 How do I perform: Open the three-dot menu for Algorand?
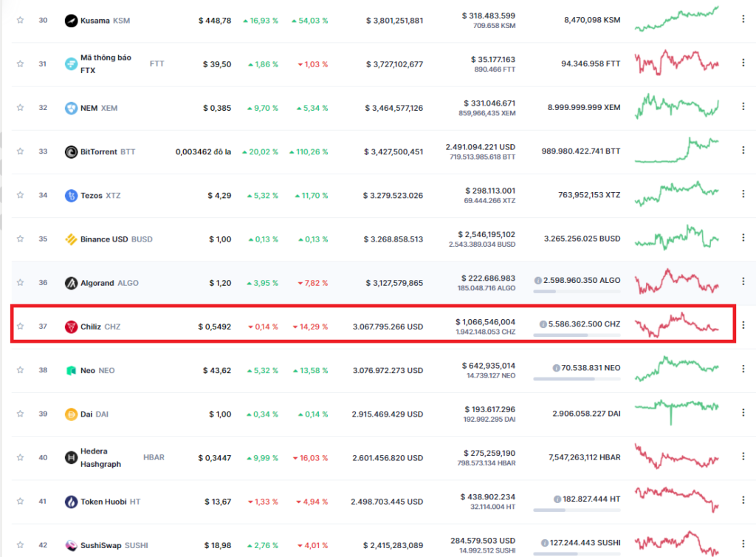click(x=743, y=281)
